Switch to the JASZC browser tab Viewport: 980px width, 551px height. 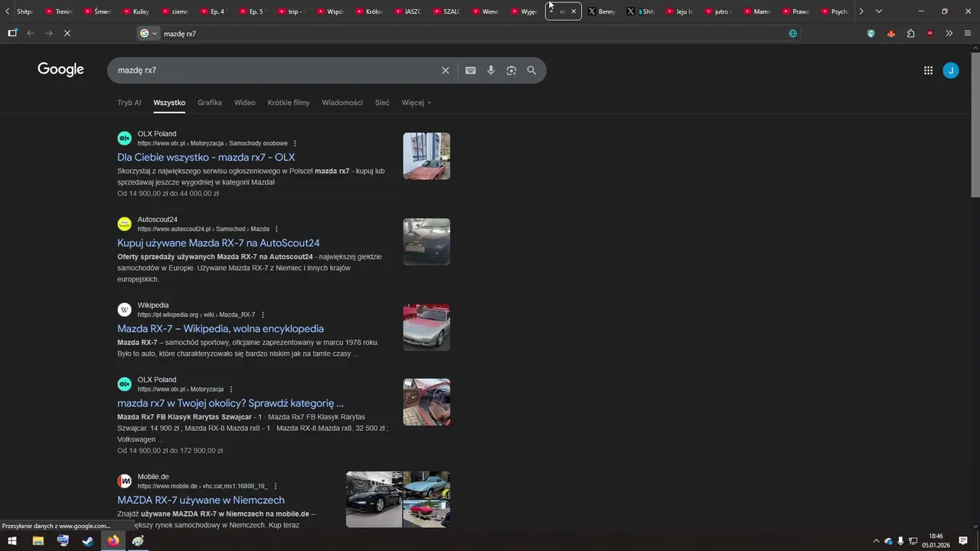pos(407,11)
